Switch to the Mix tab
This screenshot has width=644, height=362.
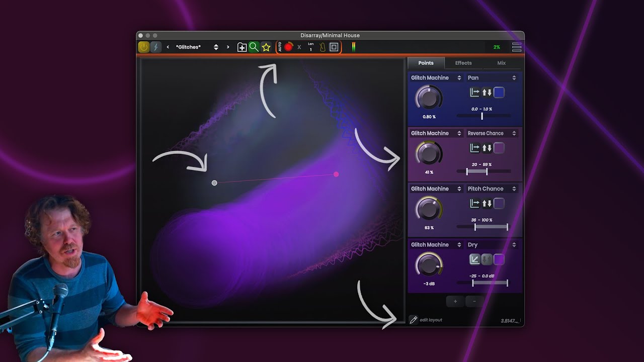point(502,63)
